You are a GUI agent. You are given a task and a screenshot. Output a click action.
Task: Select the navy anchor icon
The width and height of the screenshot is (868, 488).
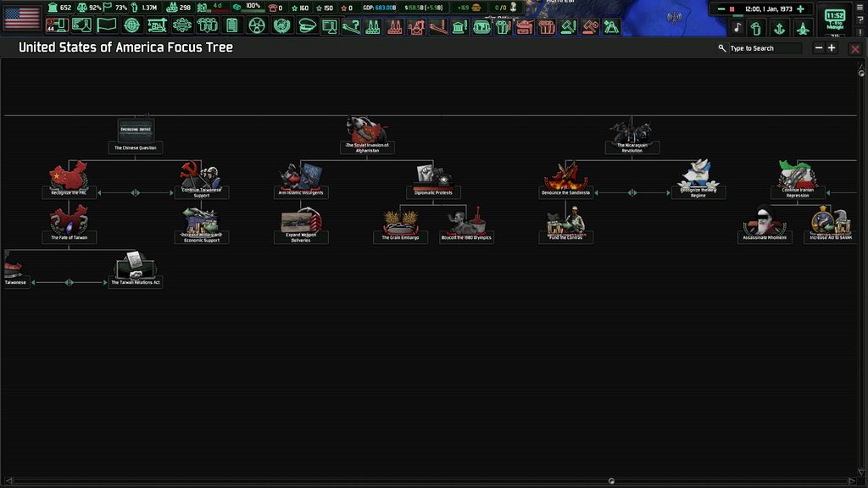pos(780,28)
